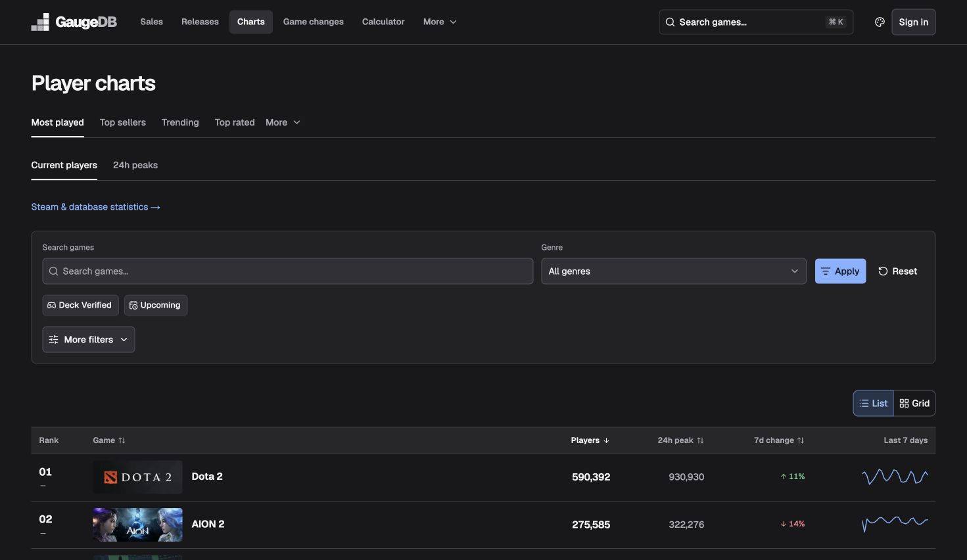Screen dimensions: 967x560
Task: Expand More filters
Action: tap(89, 340)
